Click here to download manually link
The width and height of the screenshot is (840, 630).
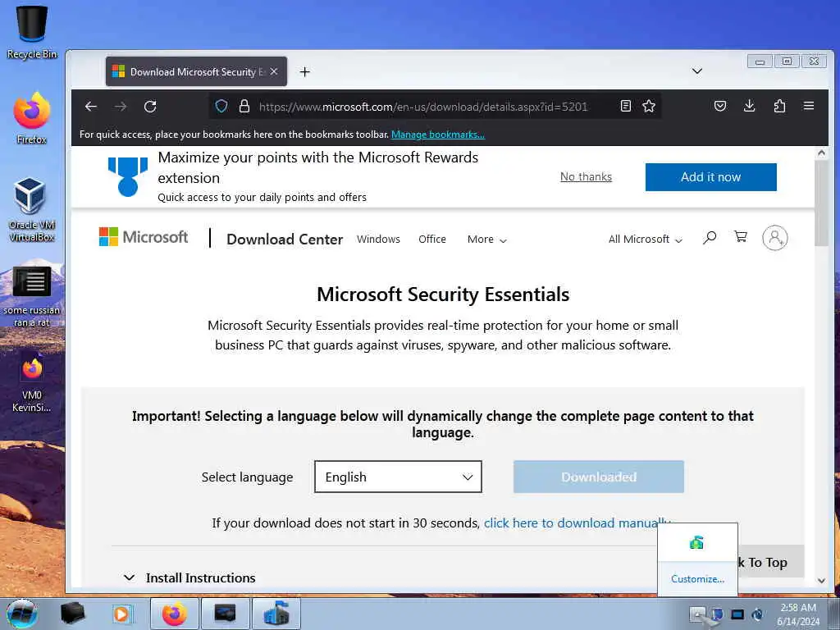(x=577, y=523)
